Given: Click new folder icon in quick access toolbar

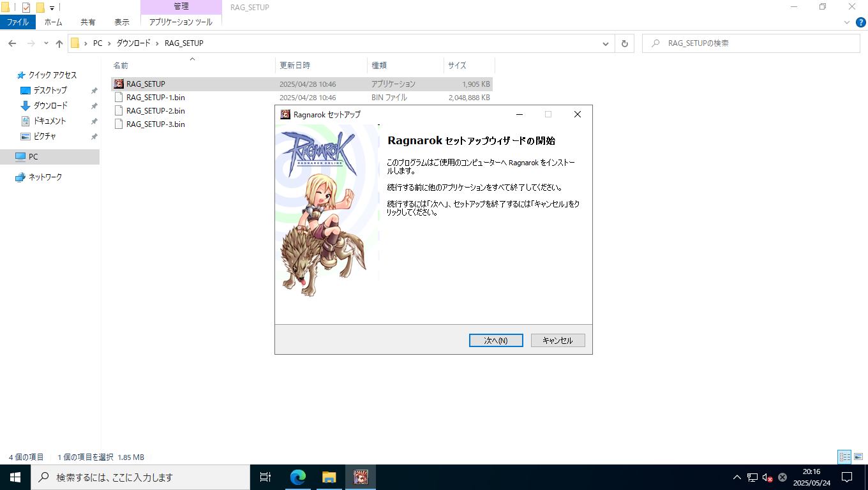Looking at the screenshot, I should coord(40,8).
